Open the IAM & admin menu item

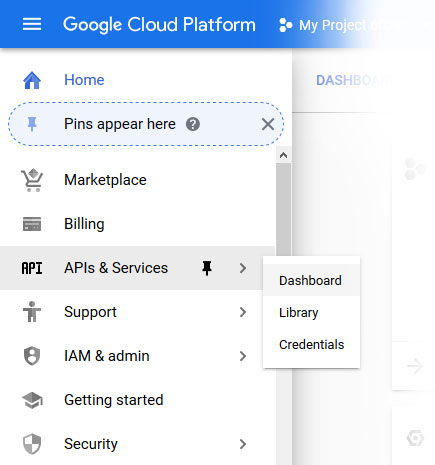pos(107,356)
